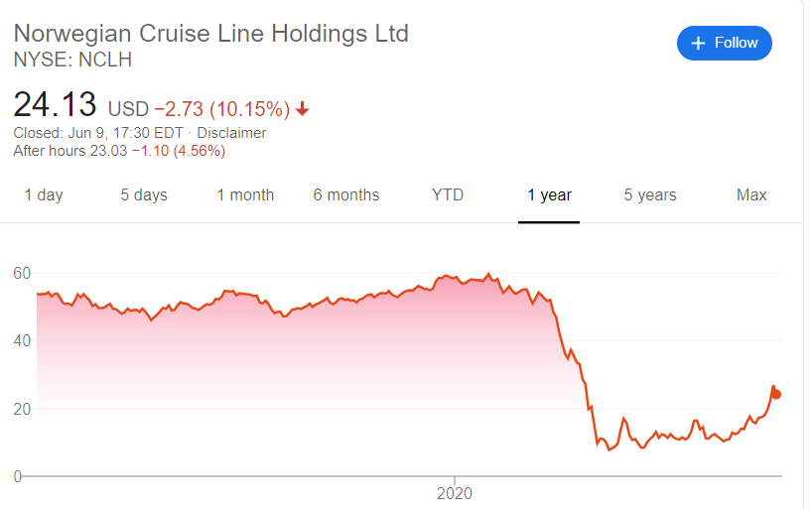Click the current price dot on chart
Screen dimensions: 812x509
775,395
